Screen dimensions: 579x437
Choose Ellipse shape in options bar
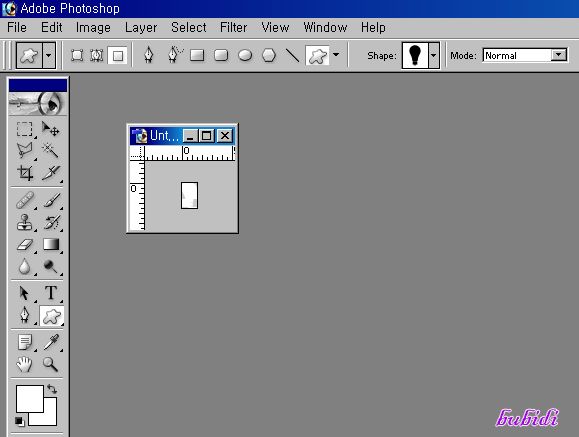(x=245, y=55)
